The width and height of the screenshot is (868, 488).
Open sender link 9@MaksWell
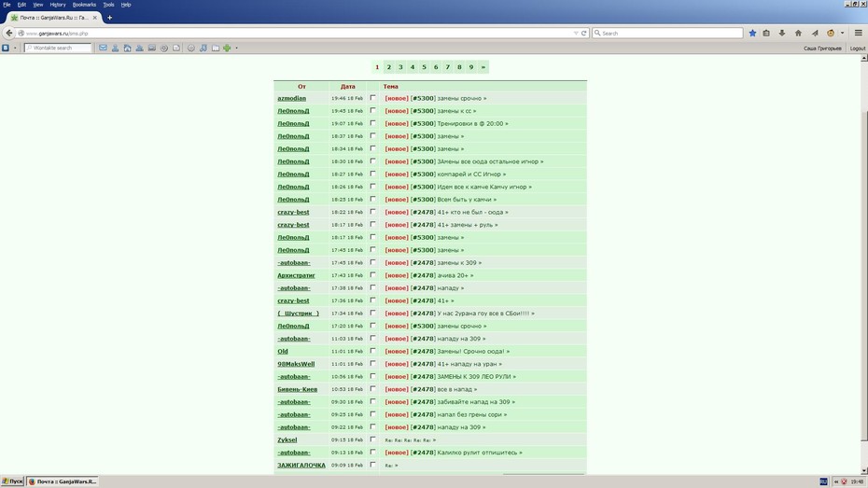click(296, 364)
